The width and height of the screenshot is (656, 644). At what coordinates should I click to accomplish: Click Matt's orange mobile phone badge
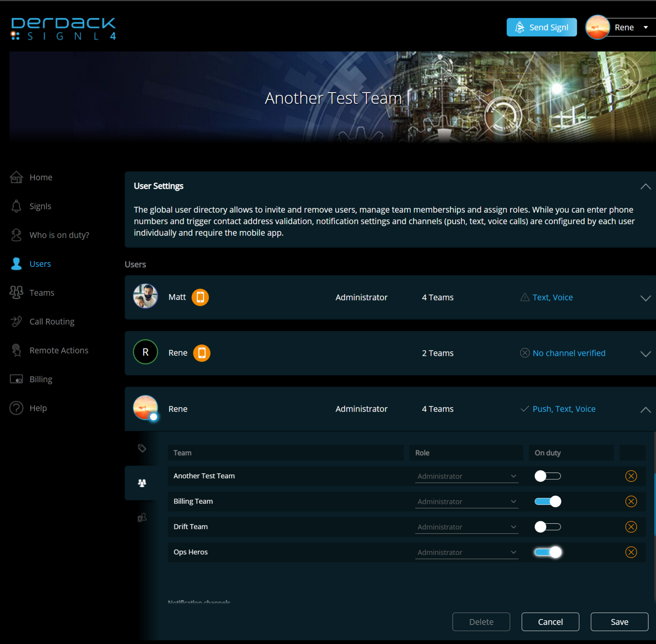[200, 297]
